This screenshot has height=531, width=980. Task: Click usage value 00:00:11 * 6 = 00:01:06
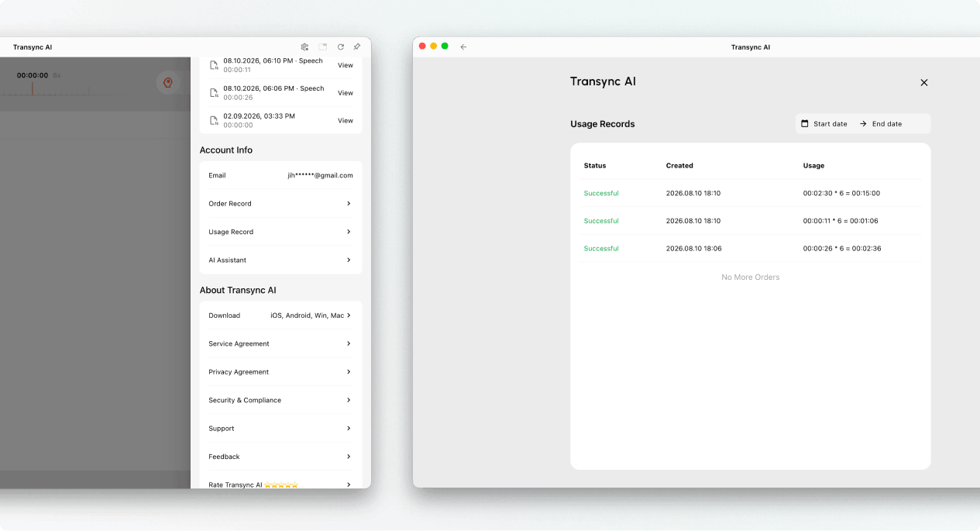coord(841,221)
